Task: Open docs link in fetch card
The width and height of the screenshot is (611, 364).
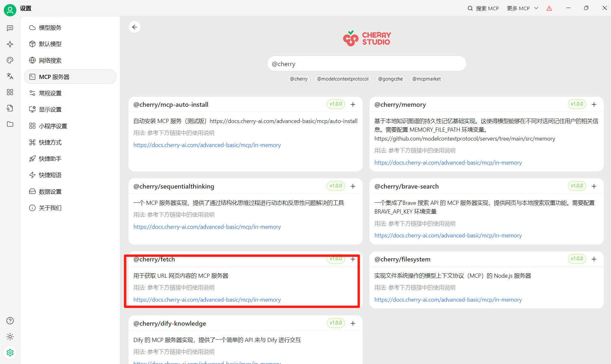Action: [207, 300]
